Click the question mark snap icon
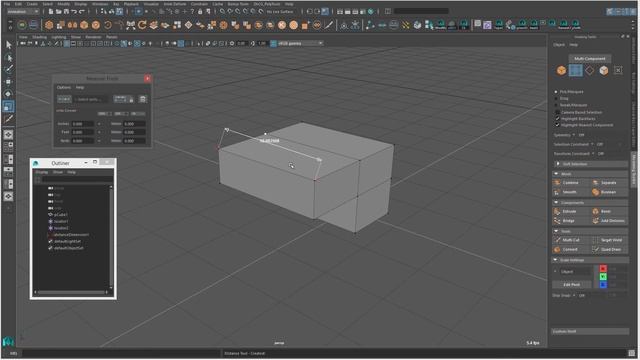 tap(192, 11)
